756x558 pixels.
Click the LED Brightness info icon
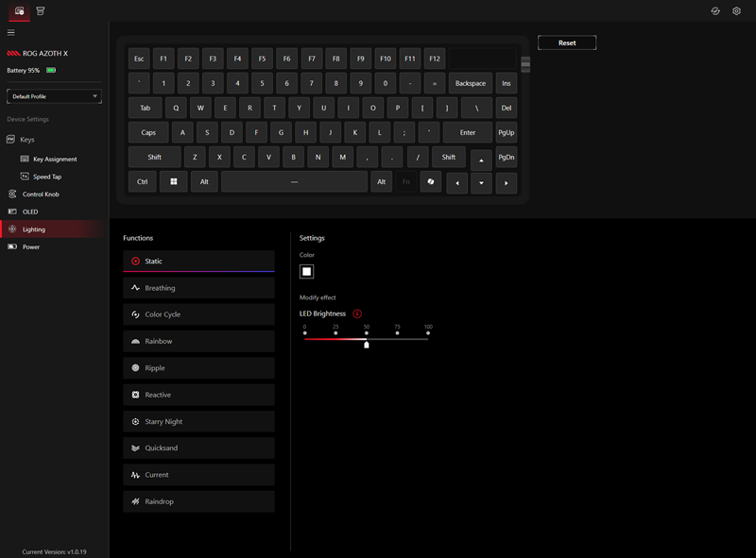357,313
